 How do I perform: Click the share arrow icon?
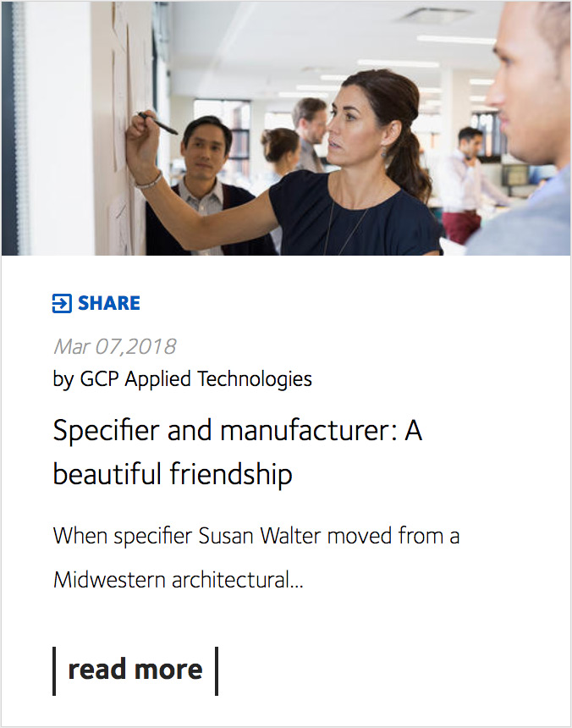62,303
